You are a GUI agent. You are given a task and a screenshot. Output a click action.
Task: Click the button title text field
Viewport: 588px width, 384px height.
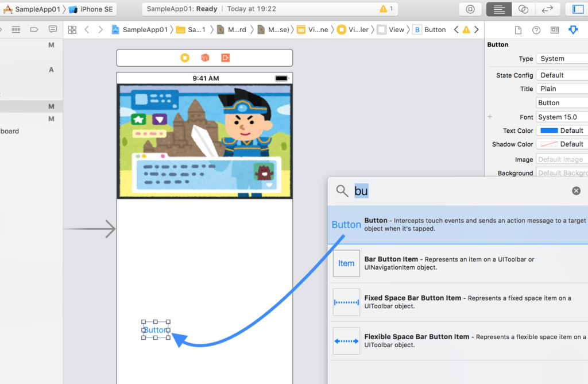562,103
